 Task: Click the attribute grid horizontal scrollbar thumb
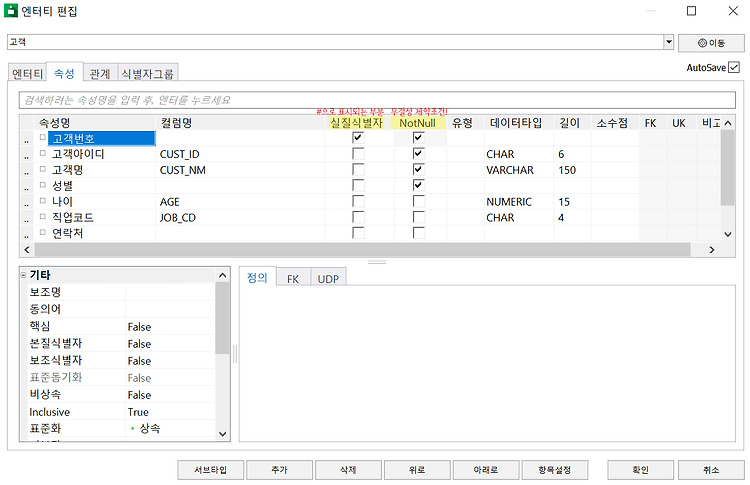(363, 249)
